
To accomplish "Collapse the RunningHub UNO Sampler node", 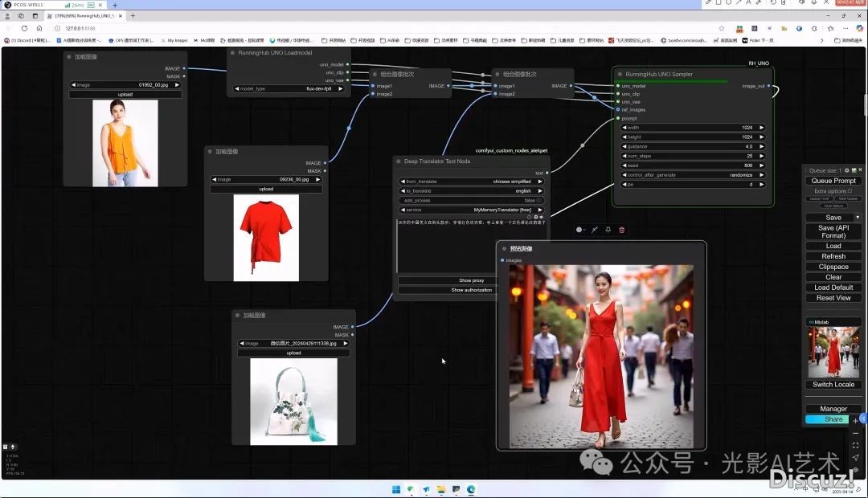I will 620,74.
